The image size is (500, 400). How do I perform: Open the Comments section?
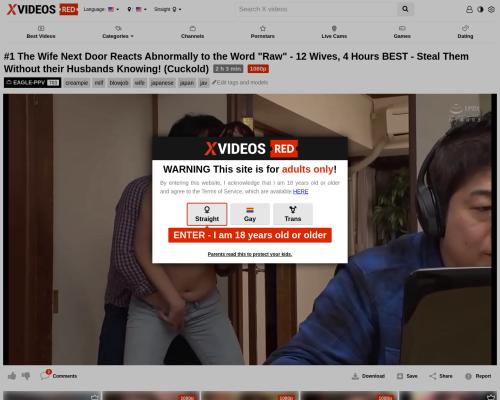click(x=59, y=376)
